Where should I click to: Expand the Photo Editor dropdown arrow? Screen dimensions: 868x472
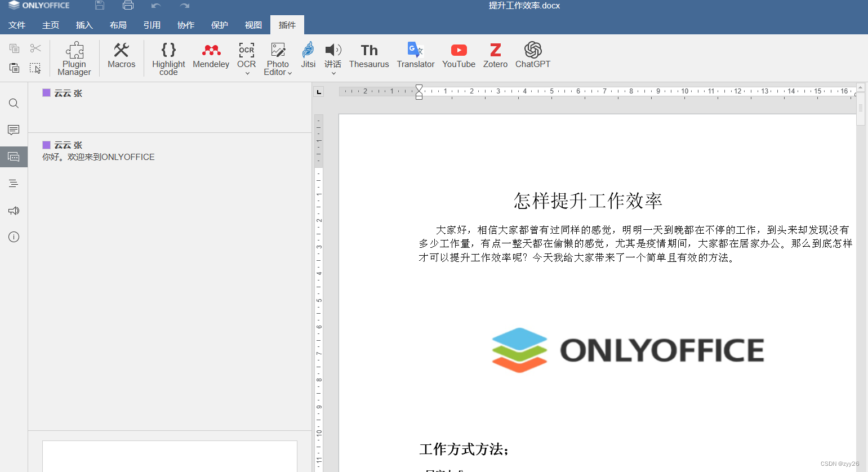(290, 73)
